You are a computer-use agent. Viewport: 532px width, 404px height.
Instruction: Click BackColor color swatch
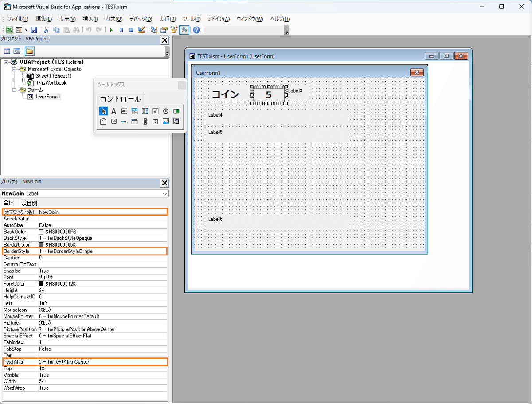[x=41, y=232]
